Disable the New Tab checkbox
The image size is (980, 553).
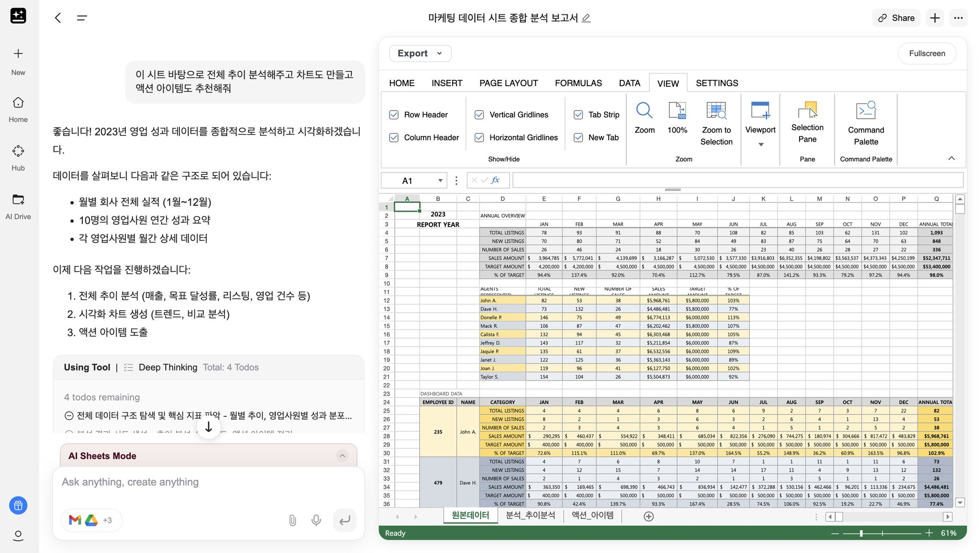578,137
